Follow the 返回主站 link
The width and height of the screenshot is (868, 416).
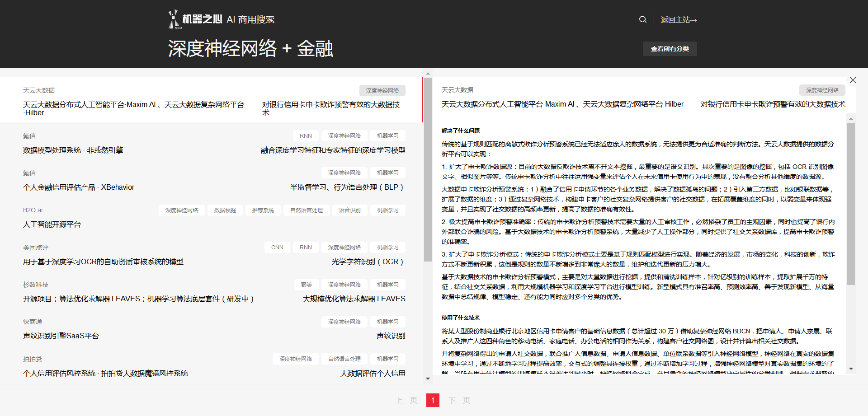click(x=679, y=20)
